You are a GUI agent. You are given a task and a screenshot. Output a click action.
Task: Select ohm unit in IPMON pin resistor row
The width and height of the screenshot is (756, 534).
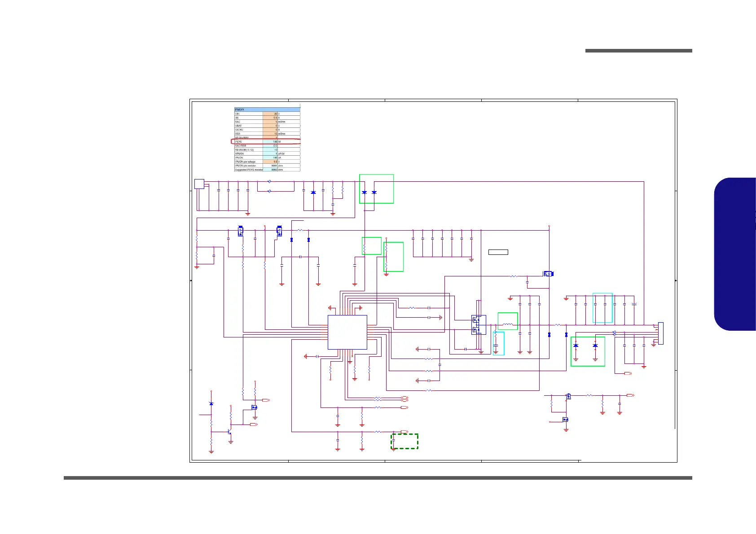tap(289, 166)
